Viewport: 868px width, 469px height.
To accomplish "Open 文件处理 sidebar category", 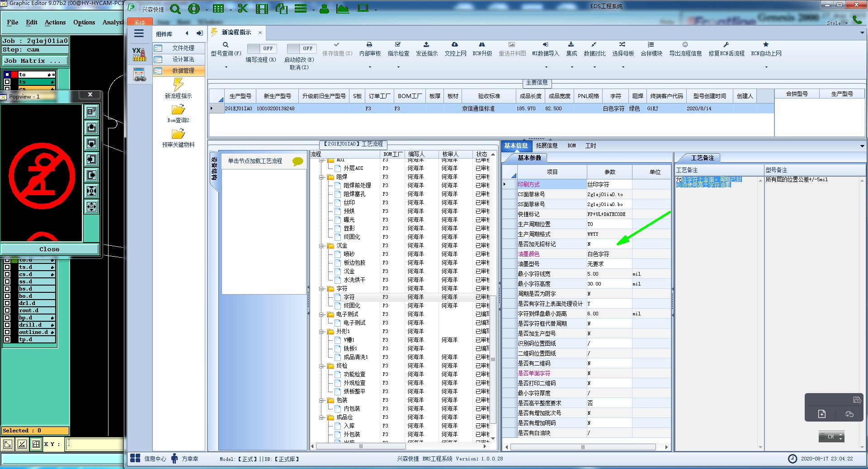I will coord(179,48).
